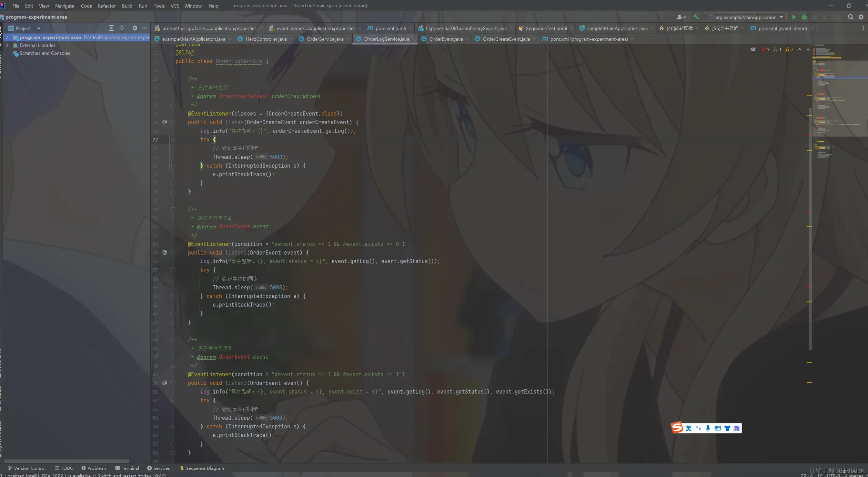868x477 pixels.
Task: Click the gutter icon beside listen method
Action: 165,122
